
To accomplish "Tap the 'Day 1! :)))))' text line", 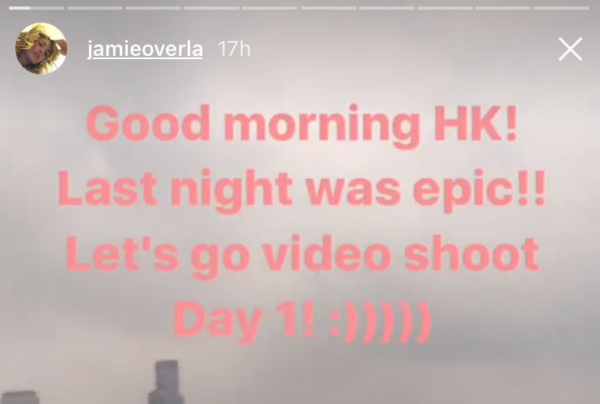I will pyautogui.click(x=302, y=321).
